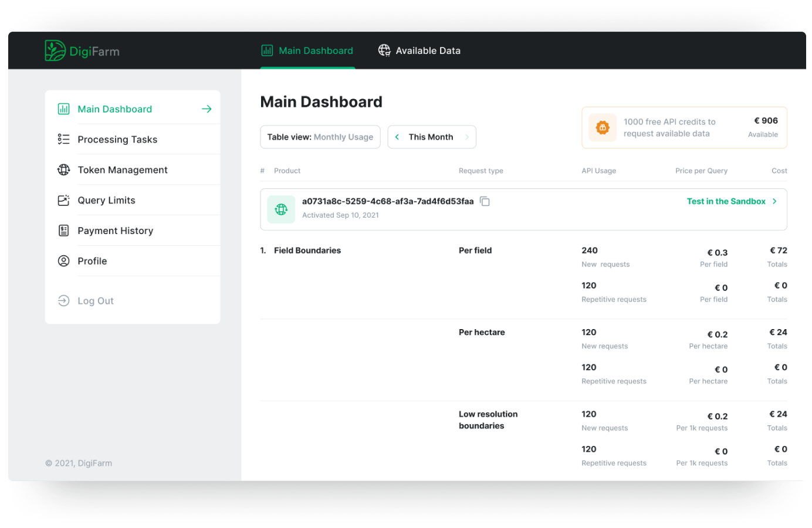Click the Payment History receipt icon
Viewport: 812px width, 528px height.
pos(63,230)
